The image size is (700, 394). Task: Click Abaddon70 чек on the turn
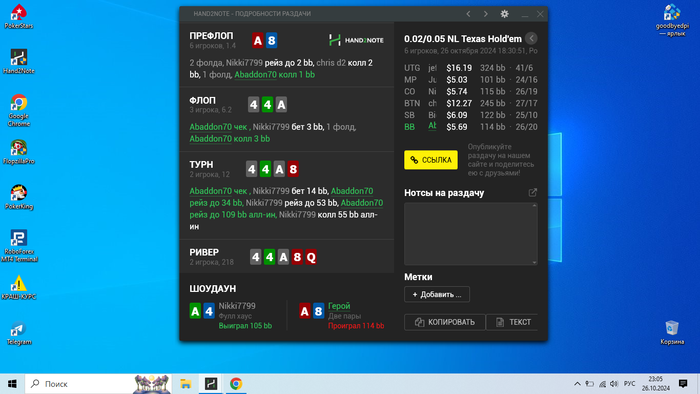click(218, 191)
